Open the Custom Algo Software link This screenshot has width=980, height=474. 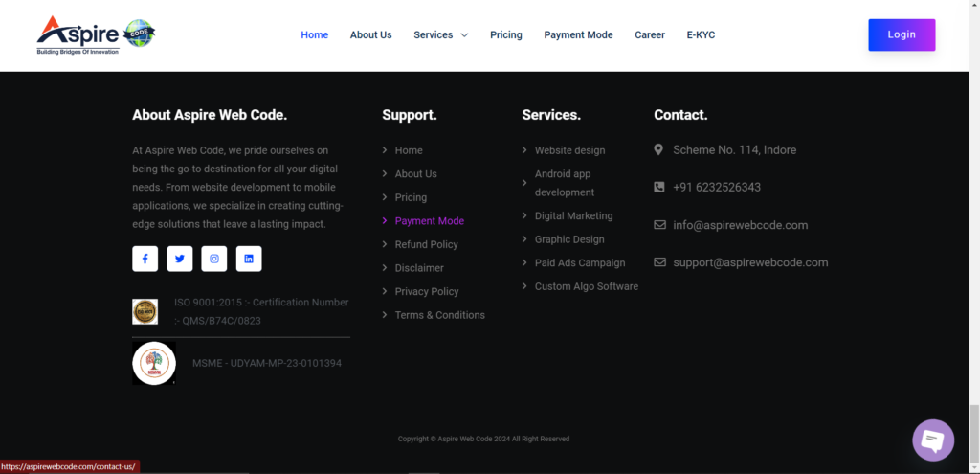587,286
